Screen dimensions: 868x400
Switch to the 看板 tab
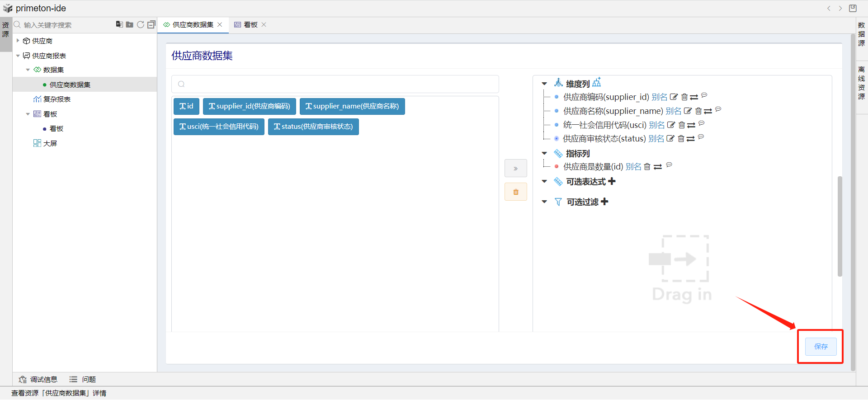250,25
